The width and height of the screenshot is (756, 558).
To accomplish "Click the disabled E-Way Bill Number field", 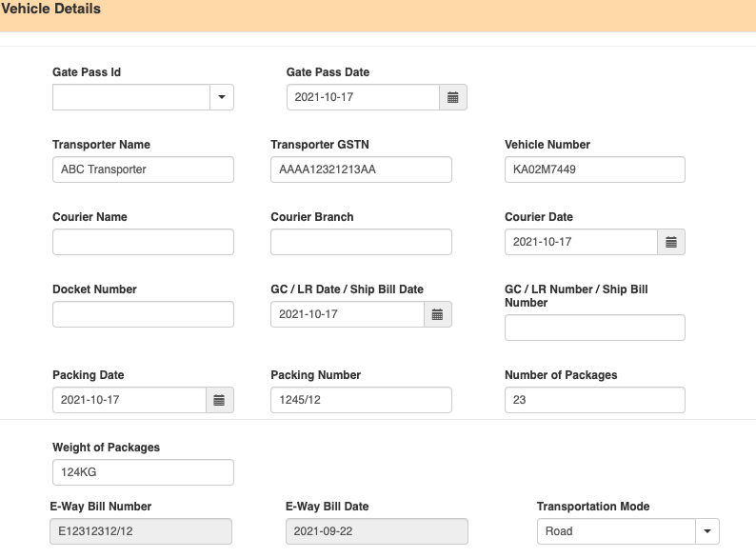I will coord(141,531).
